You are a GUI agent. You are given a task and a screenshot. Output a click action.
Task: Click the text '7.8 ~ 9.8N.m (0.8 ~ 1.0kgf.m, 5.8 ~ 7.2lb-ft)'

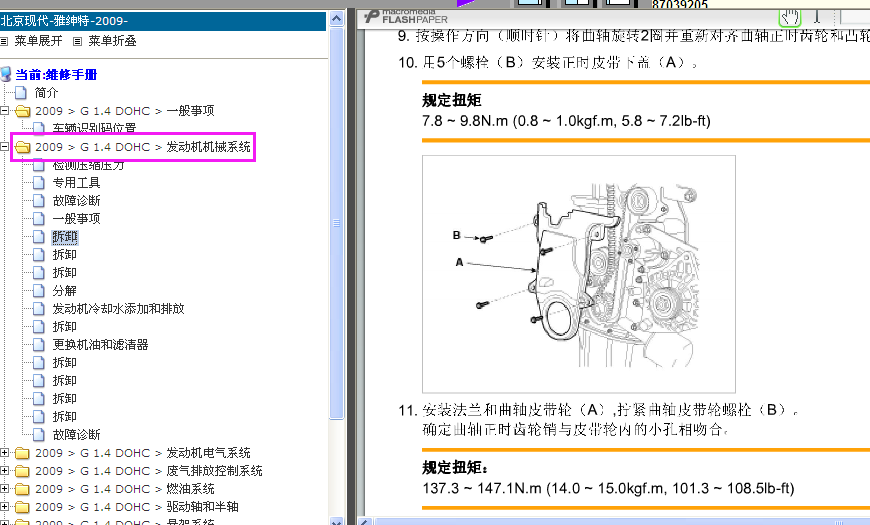coord(566,121)
